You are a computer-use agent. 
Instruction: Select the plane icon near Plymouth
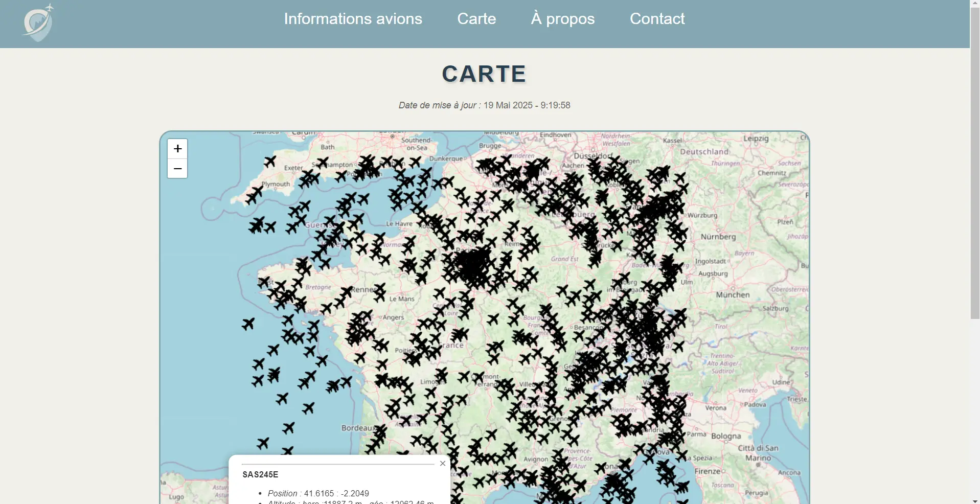pos(254,195)
